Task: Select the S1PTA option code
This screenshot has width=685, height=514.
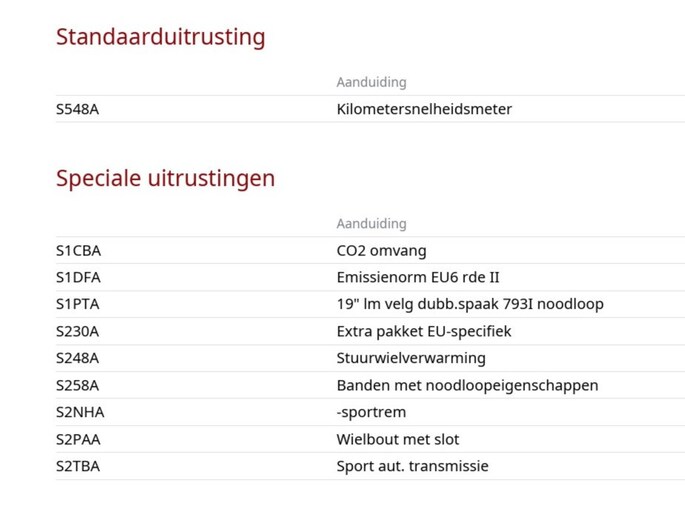Action: (77, 304)
